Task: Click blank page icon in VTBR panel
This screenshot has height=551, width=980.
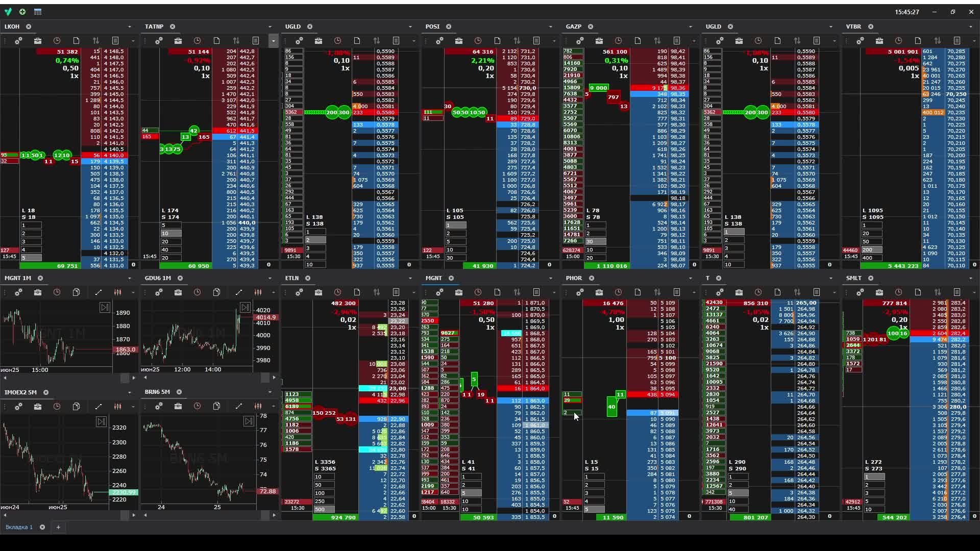Action: pos(918,41)
